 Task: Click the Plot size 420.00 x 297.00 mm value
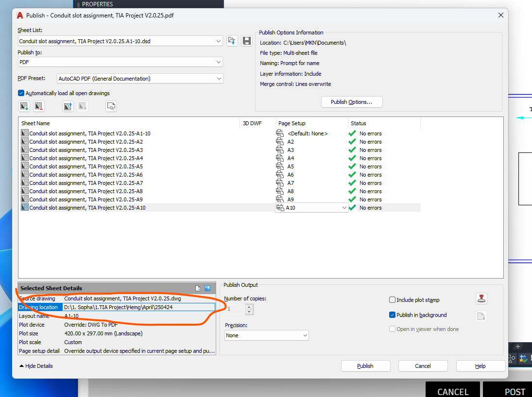103,333
